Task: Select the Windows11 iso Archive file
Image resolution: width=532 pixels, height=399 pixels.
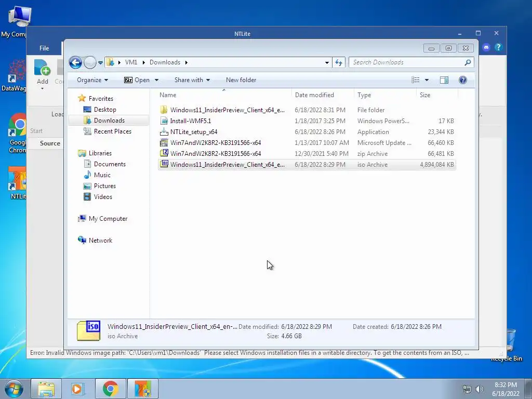Action: click(307, 165)
